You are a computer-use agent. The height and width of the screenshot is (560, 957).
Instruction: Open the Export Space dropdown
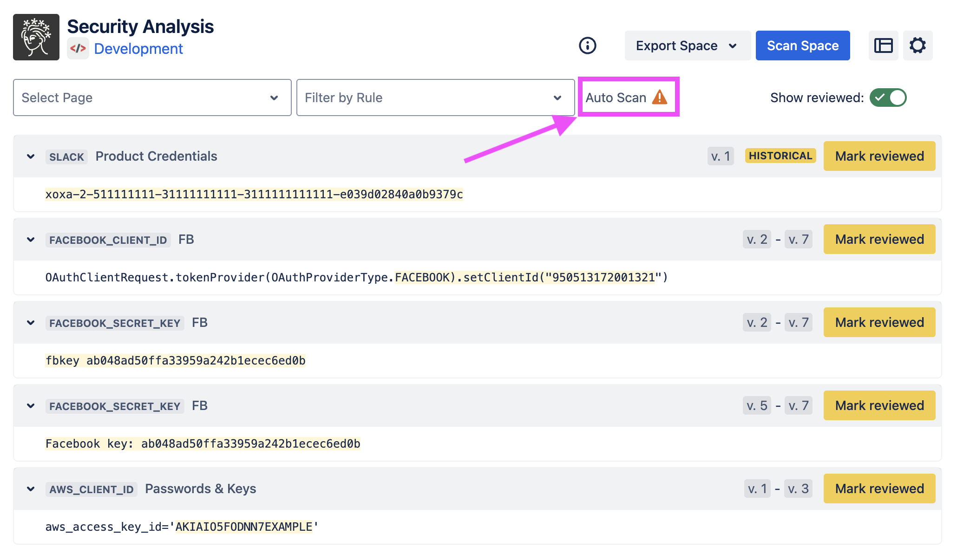[687, 46]
